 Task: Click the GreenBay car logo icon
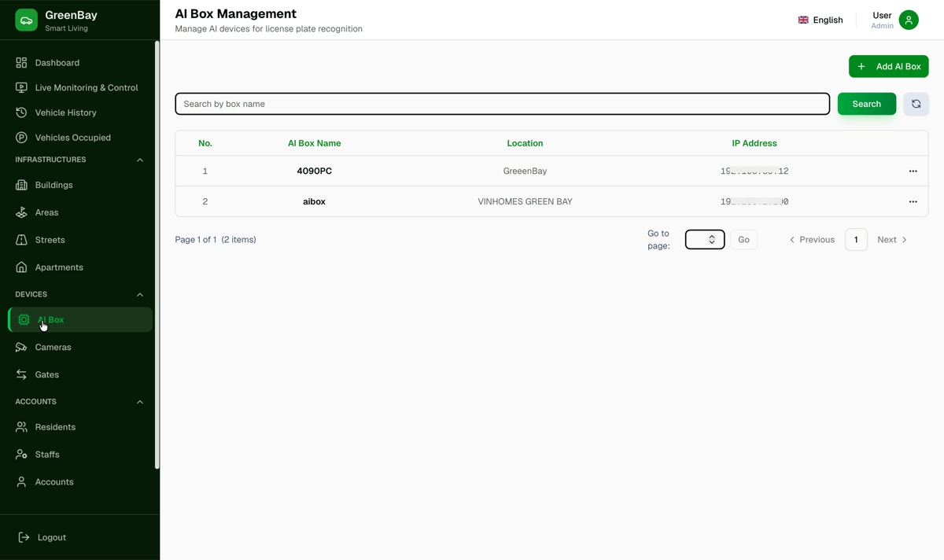click(x=26, y=20)
